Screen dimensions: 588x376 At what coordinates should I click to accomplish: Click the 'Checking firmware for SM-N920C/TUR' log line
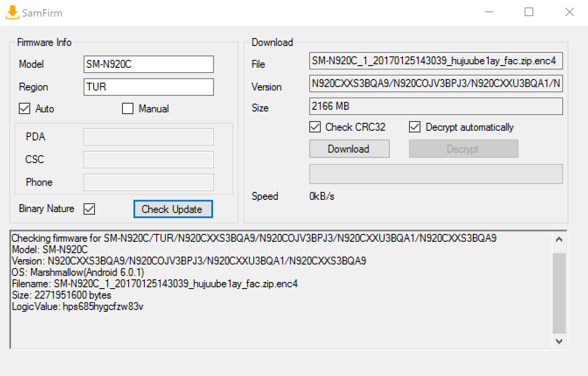254,238
